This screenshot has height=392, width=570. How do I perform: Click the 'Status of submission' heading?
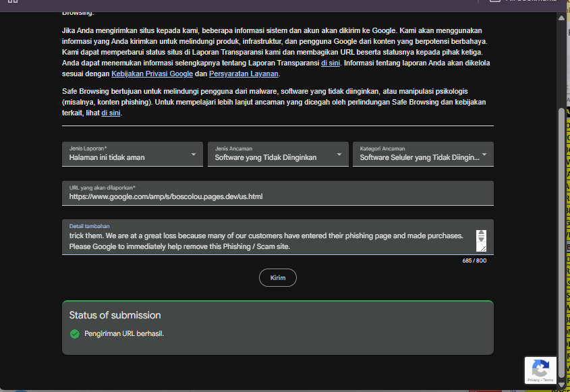(x=115, y=315)
